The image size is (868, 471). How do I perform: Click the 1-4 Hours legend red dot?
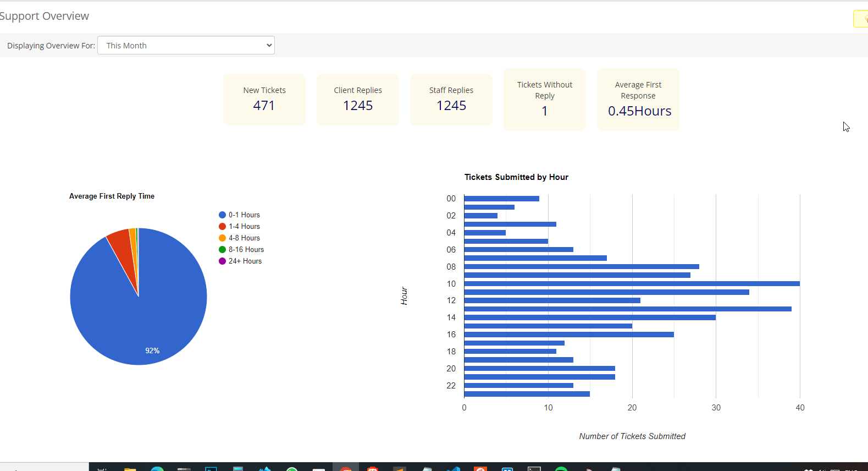pyautogui.click(x=222, y=226)
